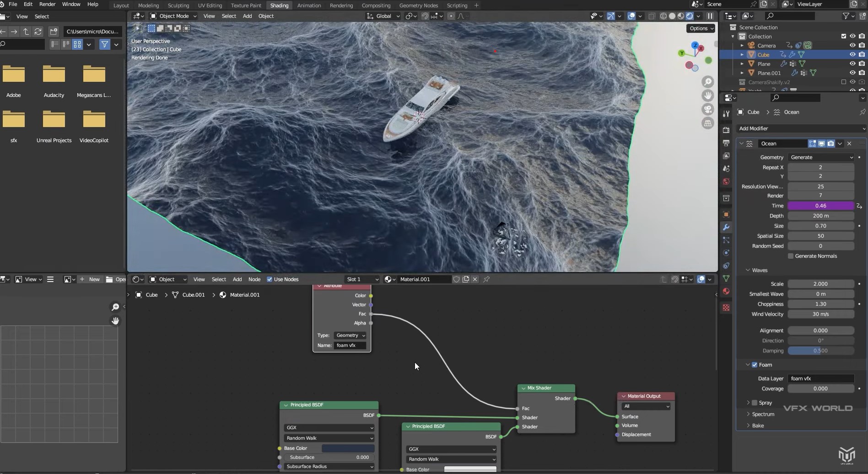Click the file browser path field

point(93,32)
